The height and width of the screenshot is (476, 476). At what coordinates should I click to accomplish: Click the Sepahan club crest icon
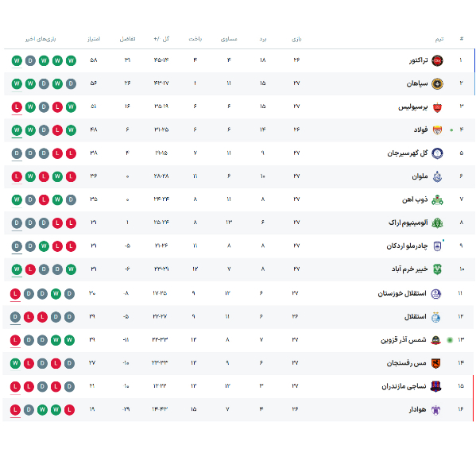[x=437, y=83]
